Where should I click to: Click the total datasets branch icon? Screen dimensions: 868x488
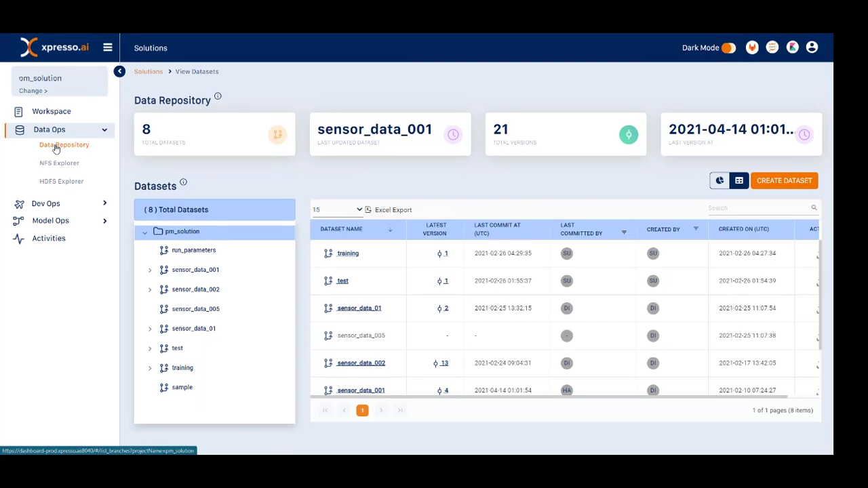[277, 134]
